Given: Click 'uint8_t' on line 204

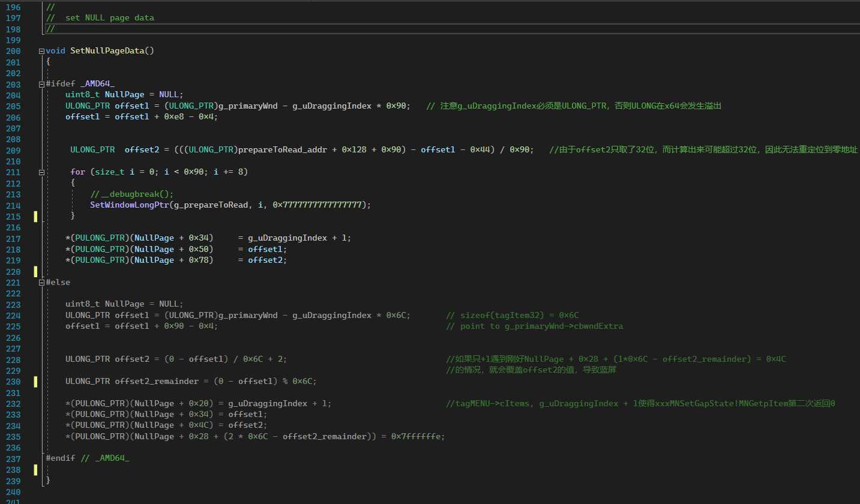Looking at the screenshot, I should click(x=83, y=95).
